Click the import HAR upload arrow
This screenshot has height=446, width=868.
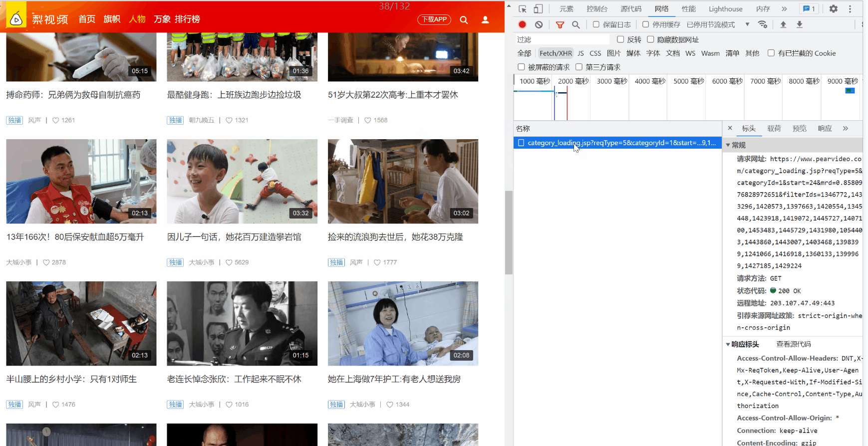click(x=783, y=24)
